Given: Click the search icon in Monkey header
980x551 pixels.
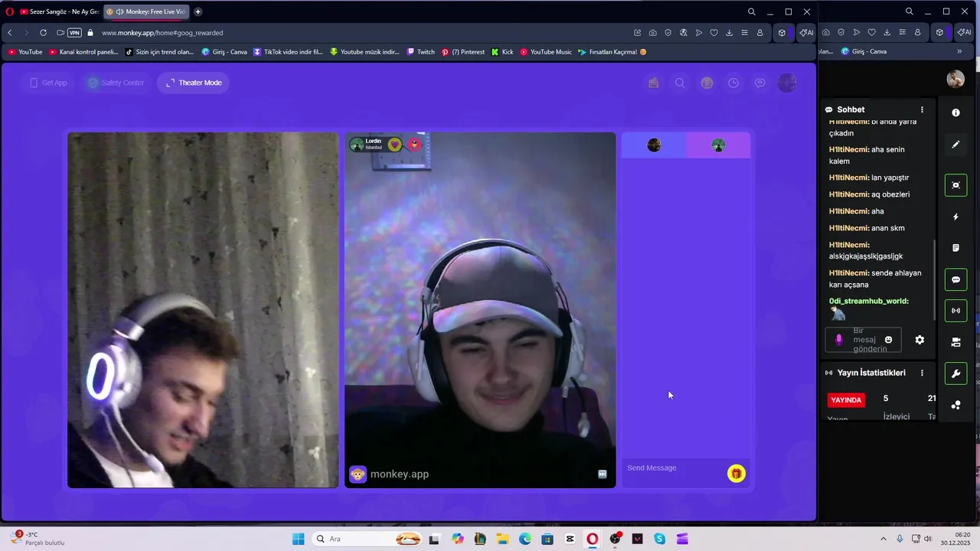Looking at the screenshot, I should (680, 83).
